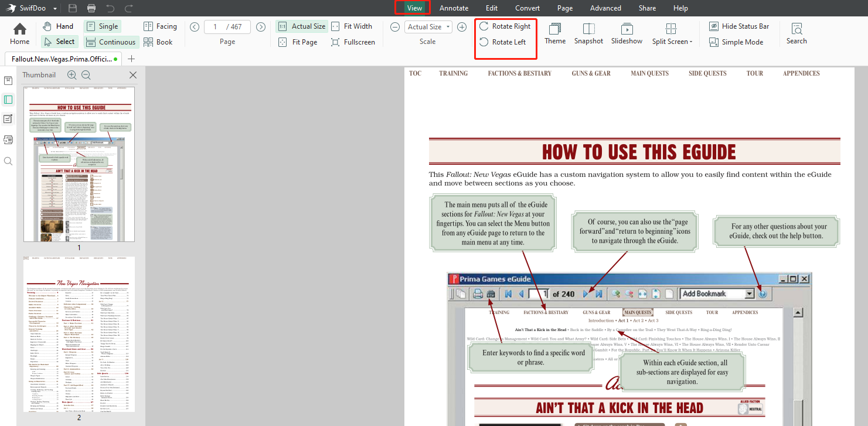Open the Share ribbon tab
Image resolution: width=868 pixels, height=426 pixels.
647,8
